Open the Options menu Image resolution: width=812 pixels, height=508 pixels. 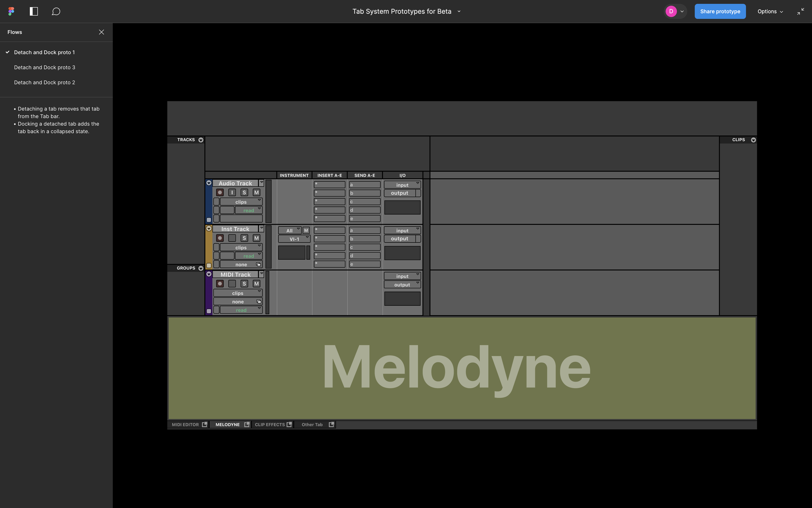click(x=770, y=11)
